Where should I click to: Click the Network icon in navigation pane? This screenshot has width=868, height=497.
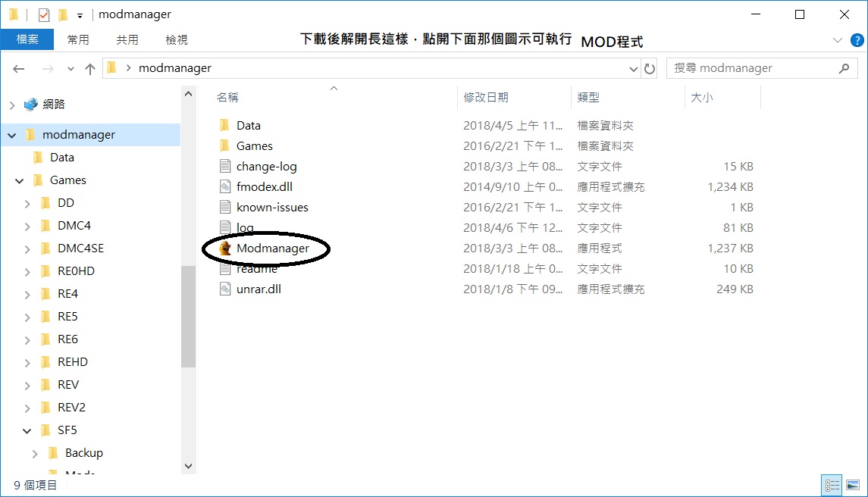[x=31, y=104]
